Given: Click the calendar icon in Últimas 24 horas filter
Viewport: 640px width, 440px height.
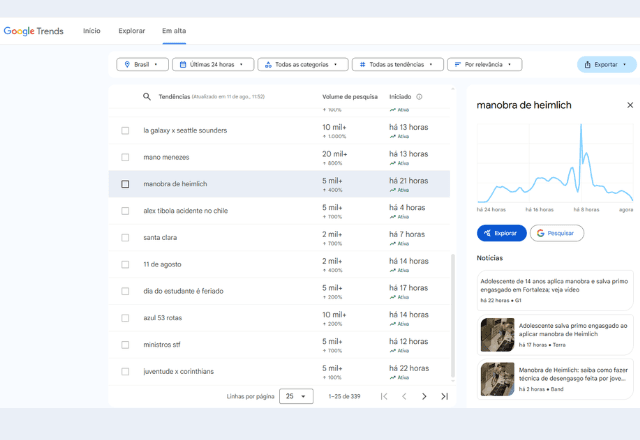Looking at the screenshot, I should click(x=183, y=64).
